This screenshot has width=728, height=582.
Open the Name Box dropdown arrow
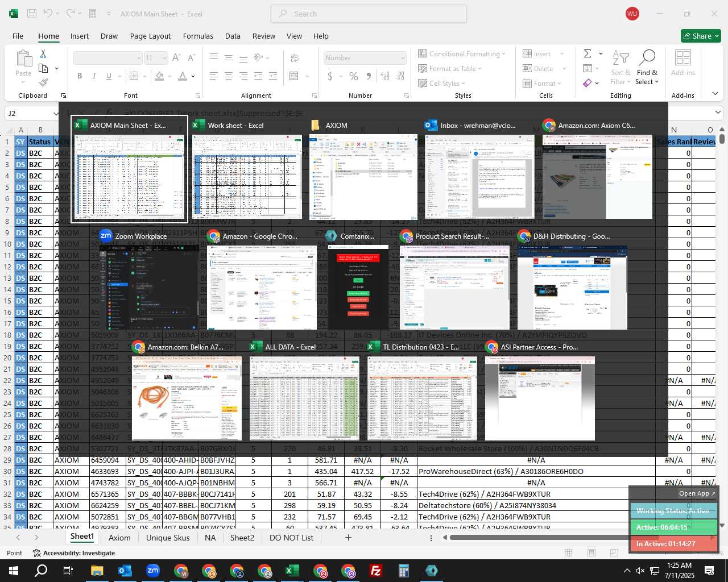point(56,113)
